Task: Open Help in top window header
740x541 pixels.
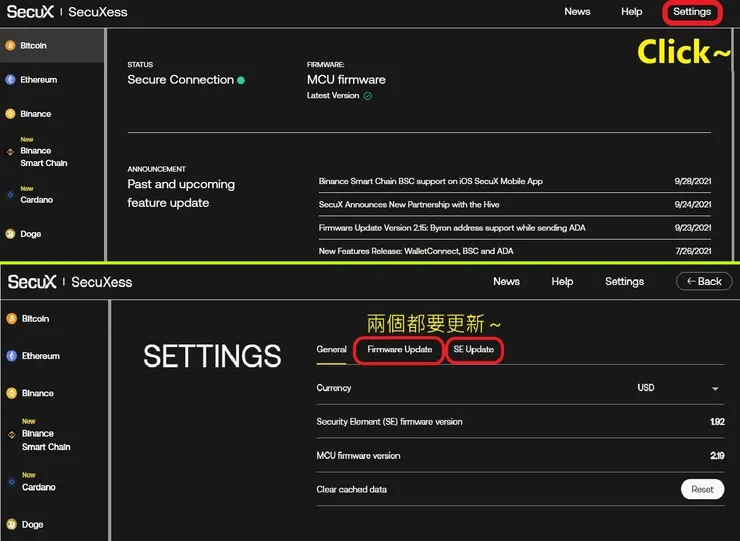Action: click(x=631, y=12)
